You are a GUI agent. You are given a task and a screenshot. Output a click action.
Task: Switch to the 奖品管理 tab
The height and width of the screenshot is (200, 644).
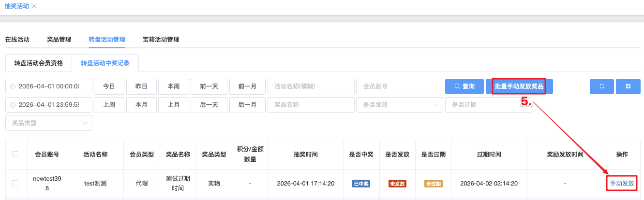(59, 40)
